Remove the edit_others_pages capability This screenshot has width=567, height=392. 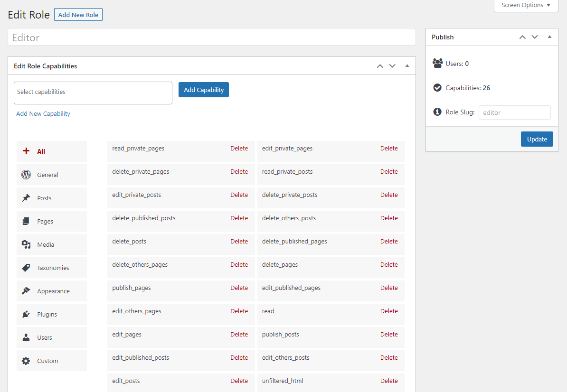[239, 311]
